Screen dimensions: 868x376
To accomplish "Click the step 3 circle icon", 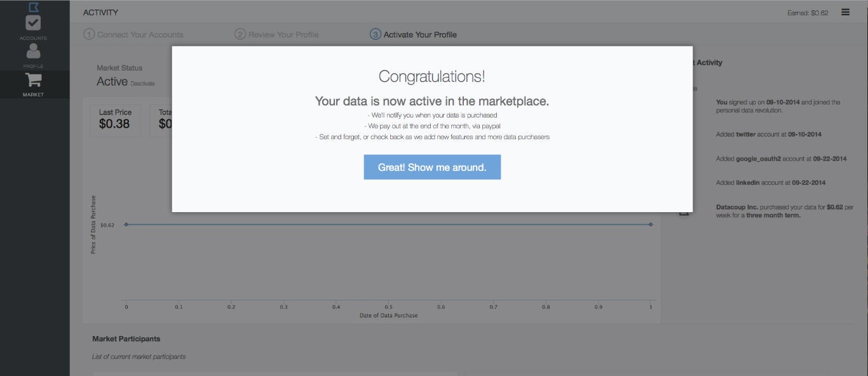I will [376, 34].
